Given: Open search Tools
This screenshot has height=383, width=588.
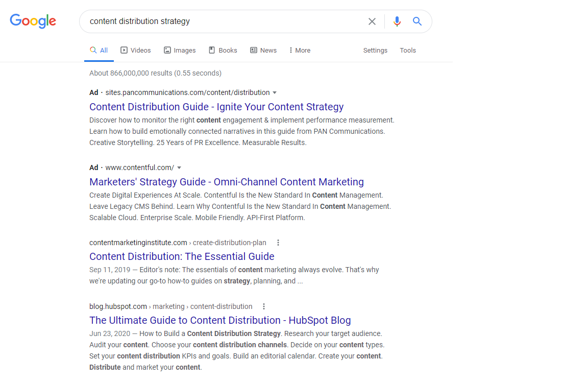Looking at the screenshot, I should click(408, 50).
